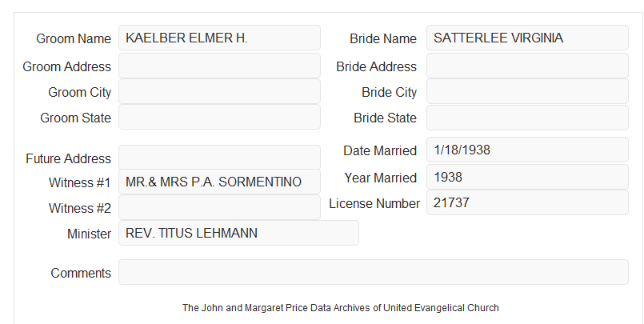Click the Groom City field
The image size is (644, 324).
coord(219,91)
